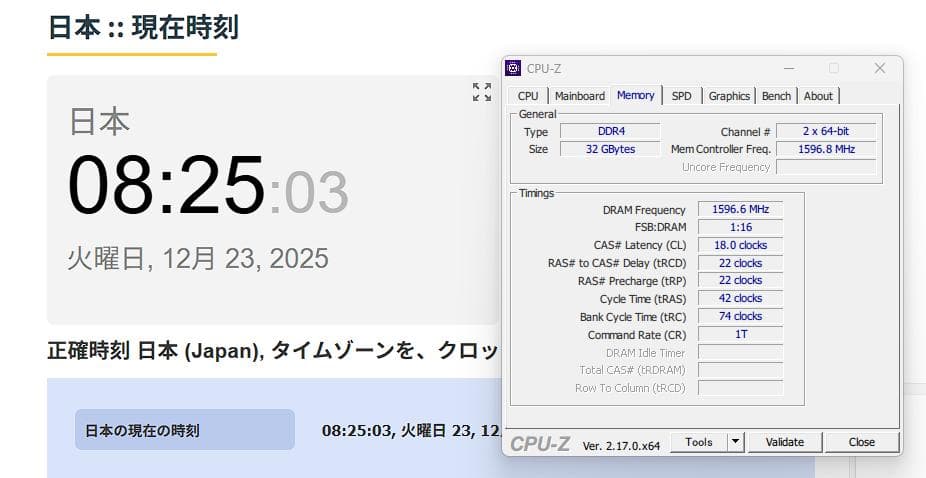
Task: Select the memory Type value DDR4
Action: pyautogui.click(x=610, y=131)
